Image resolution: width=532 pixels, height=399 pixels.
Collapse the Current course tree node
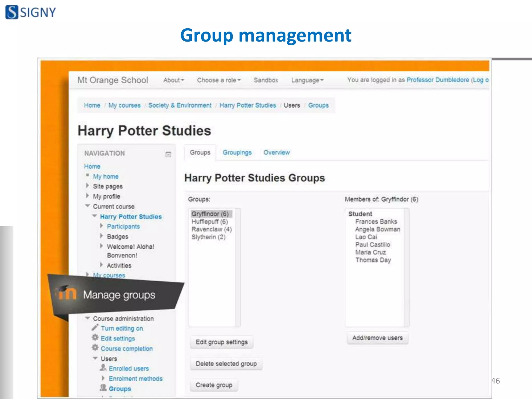pyautogui.click(x=88, y=205)
